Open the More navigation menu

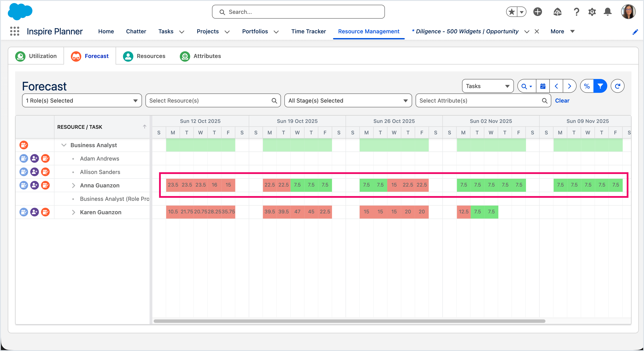tap(563, 31)
